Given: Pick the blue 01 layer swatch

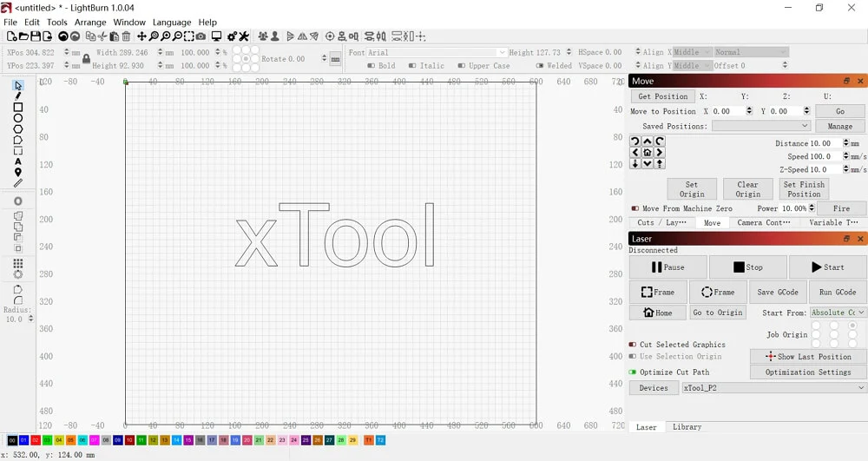Looking at the screenshot, I should 23,440.
